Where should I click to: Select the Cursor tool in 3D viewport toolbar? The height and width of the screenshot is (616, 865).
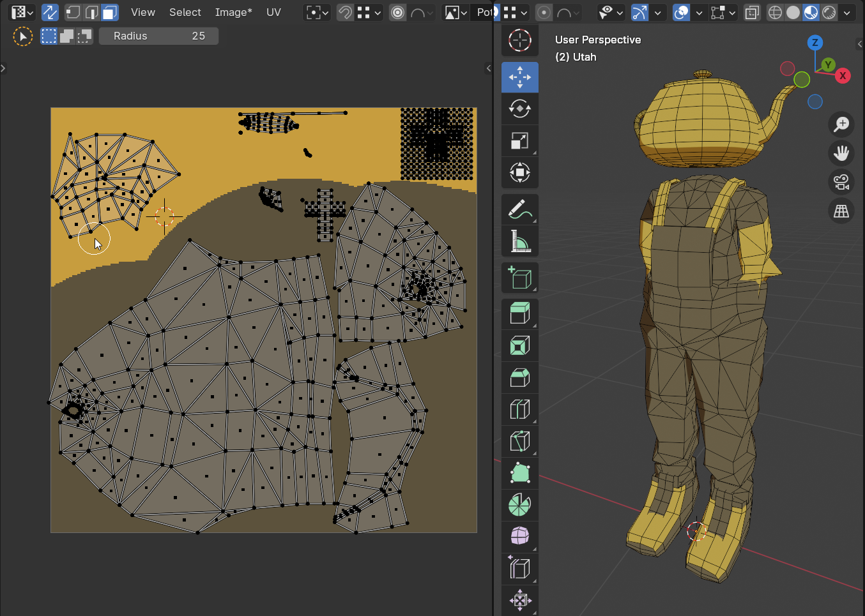click(x=520, y=40)
